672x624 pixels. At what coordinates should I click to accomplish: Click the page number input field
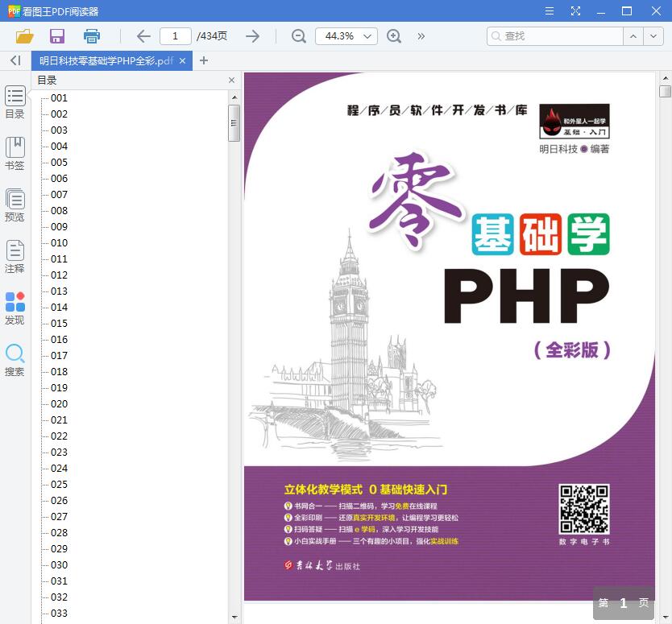point(176,36)
